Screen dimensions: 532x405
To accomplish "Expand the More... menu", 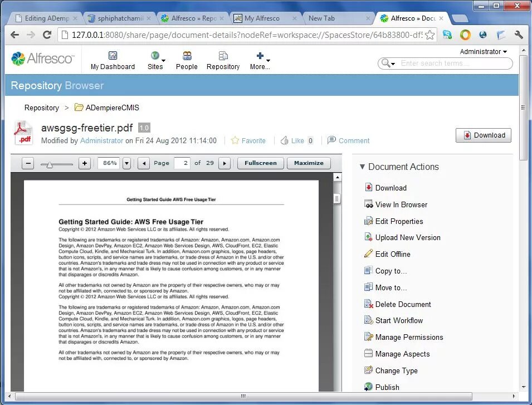I will tap(260, 60).
